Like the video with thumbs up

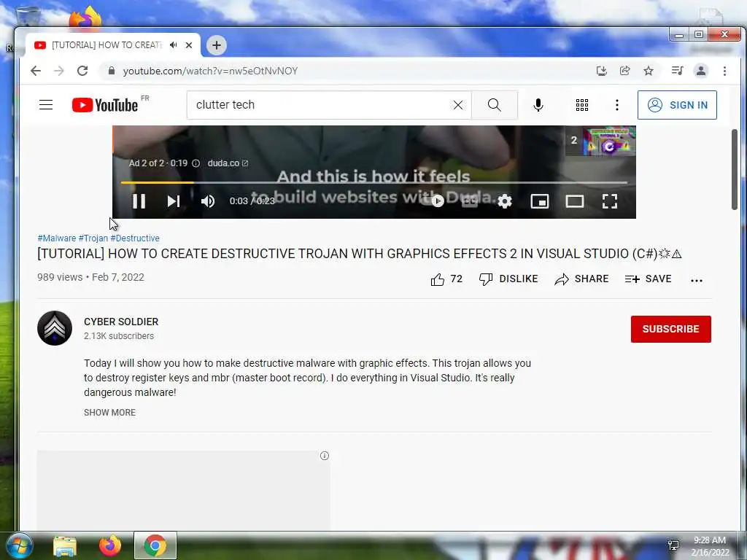(x=446, y=279)
